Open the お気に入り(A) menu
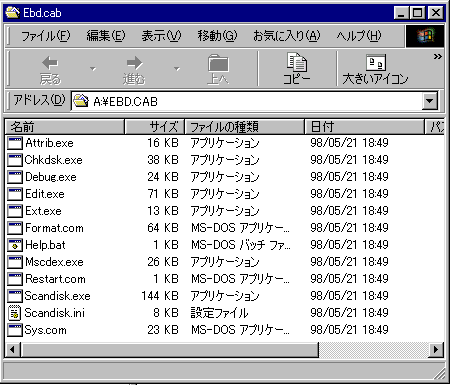Image resolution: width=450 pixels, height=385 pixels. coord(286,35)
